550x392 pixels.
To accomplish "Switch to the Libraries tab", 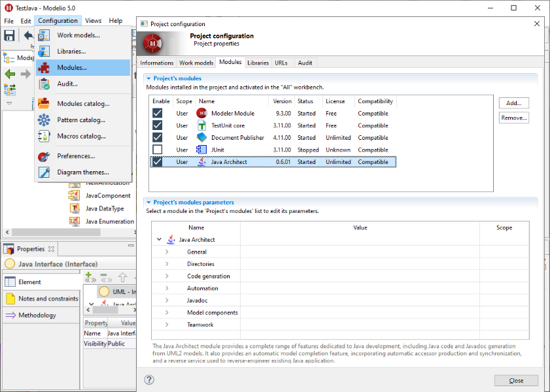I will 258,63.
